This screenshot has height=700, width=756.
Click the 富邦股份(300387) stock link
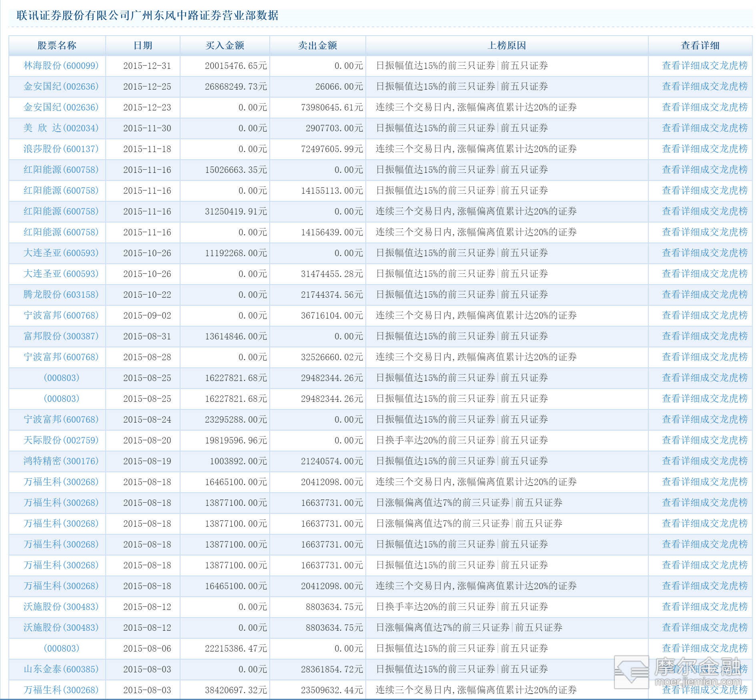pyautogui.click(x=61, y=336)
